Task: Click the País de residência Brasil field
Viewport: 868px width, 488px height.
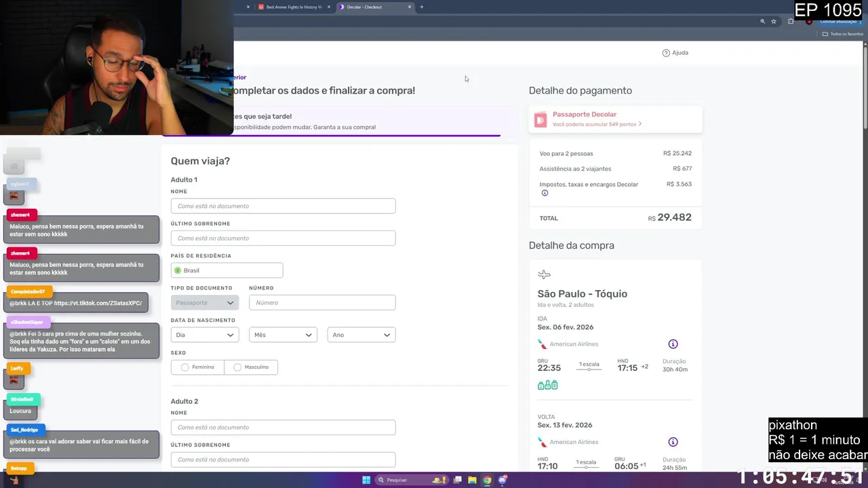Action: [x=226, y=270]
